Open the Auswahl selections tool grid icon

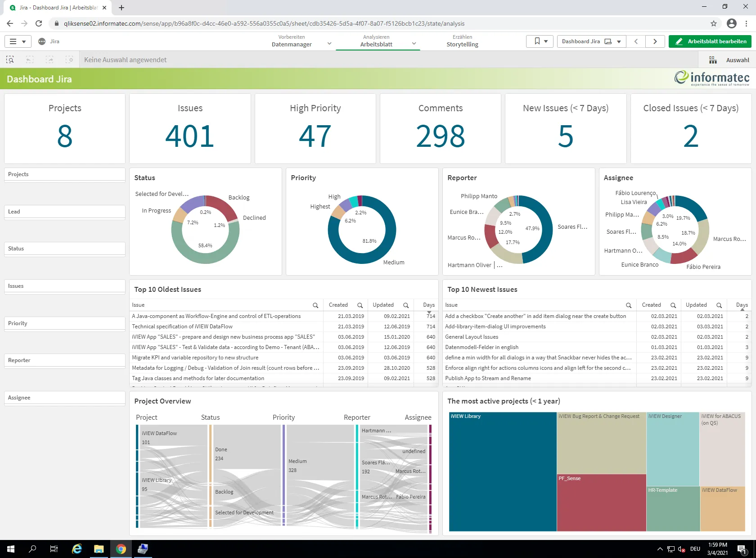[x=713, y=60]
